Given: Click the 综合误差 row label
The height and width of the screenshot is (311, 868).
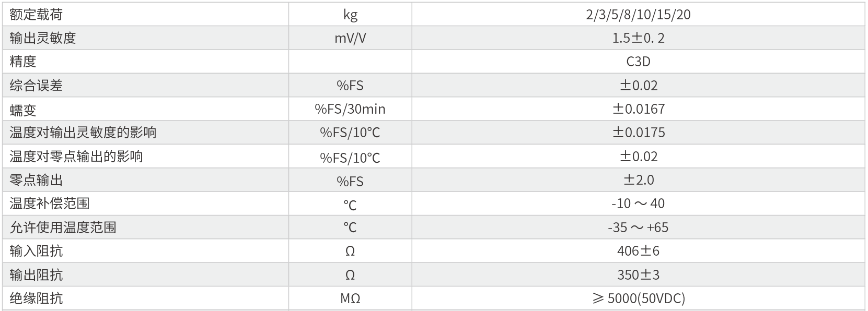Looking at the screenshot, I should tap(36, 85).
